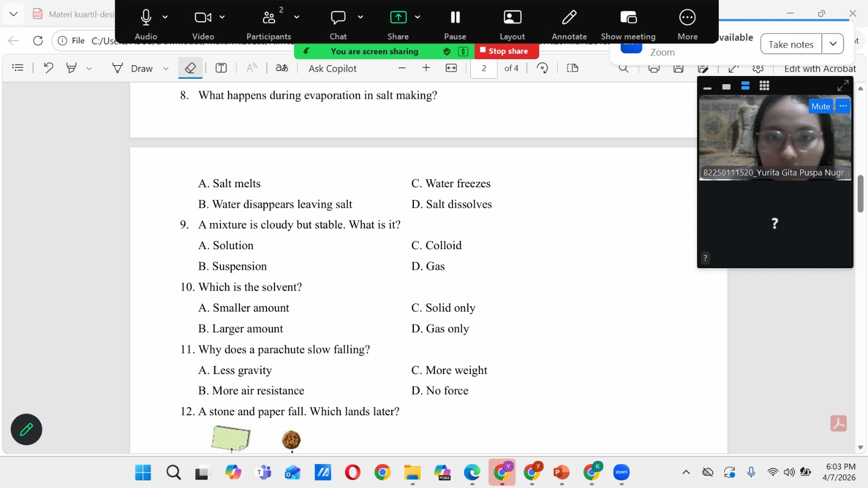This screenshot has width=868, height=488.
Task: Refresh the browser page
Action: click(x=38, y=41)
